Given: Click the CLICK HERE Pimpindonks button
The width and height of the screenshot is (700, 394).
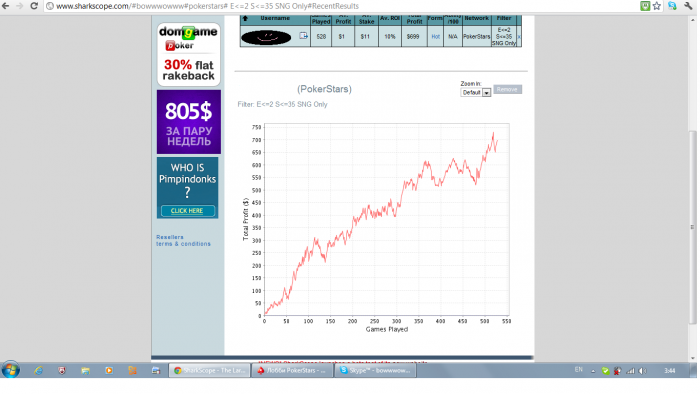Looking at the screenshot, I should pyautogui.click(x=187, y=211).
